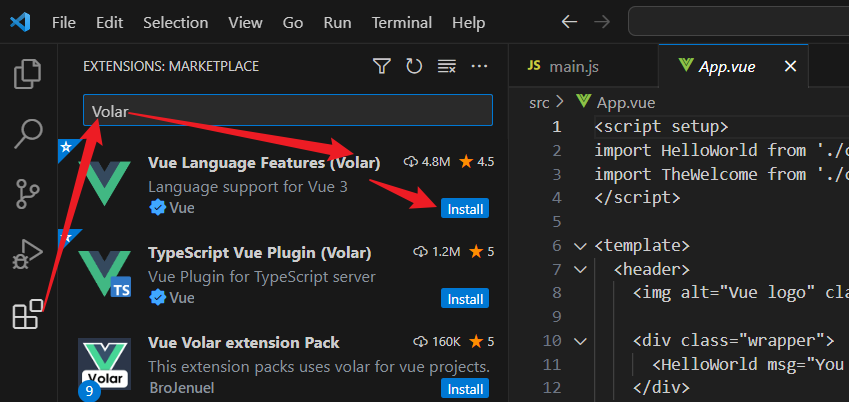The height and width of the screenshot is (402, 849).
Task: Click the Extensions icon in activity bar
Action: coord(28,314)
